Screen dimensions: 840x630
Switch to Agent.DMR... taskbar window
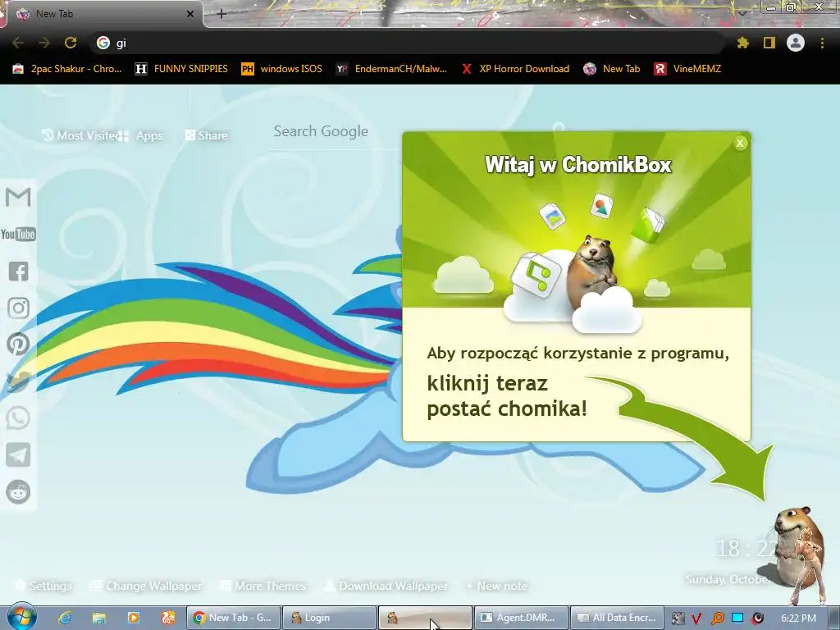521,618
